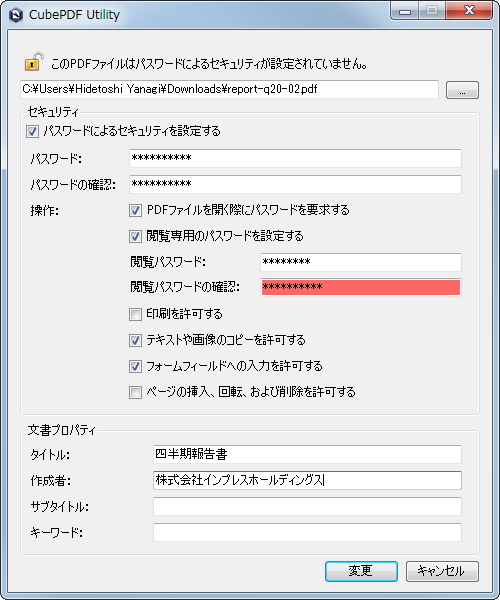This screenshot has height=600, width=500.
Task: Focus the キーワード input field
Action: click(x=307, y=532)
